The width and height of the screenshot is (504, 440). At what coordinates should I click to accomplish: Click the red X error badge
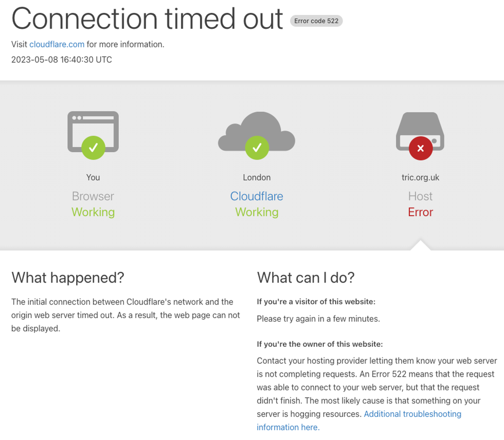(420, 148)
